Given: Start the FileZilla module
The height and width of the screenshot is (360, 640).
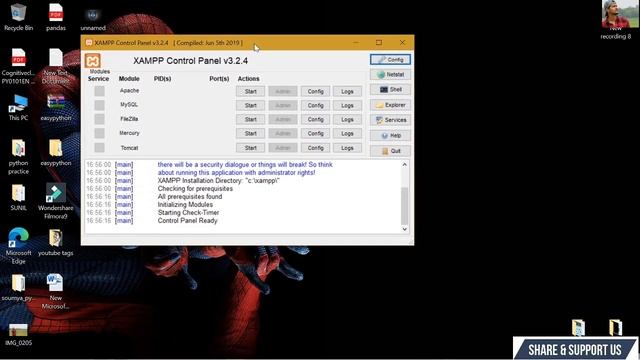Looking at the screenshot, I should [x=250, y=120].
